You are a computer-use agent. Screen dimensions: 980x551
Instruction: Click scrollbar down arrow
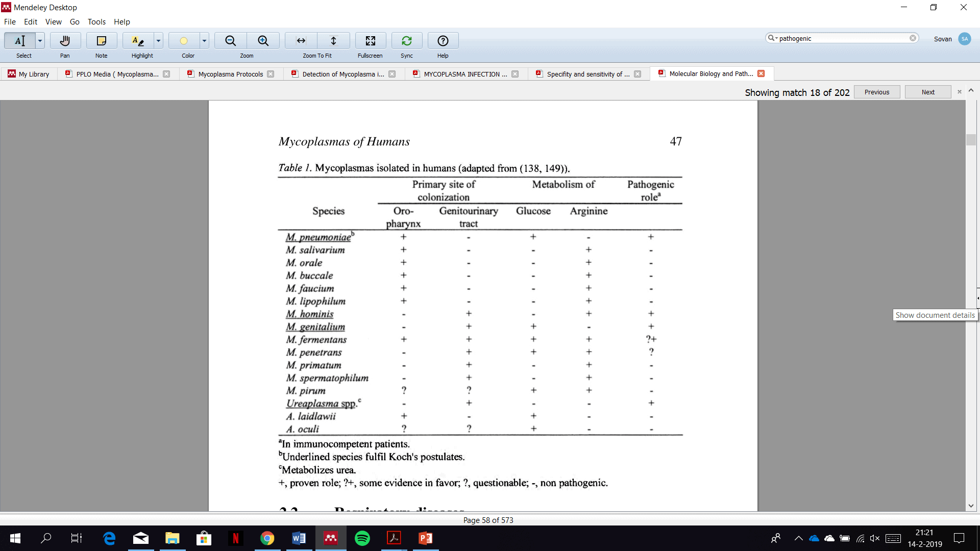pyautogui.click(x=971, y=506)
